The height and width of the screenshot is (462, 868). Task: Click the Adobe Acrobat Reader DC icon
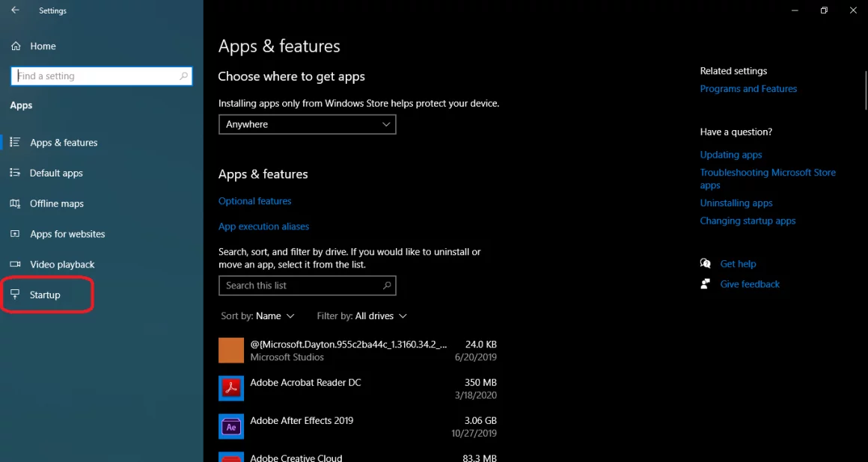click(230, 389)
